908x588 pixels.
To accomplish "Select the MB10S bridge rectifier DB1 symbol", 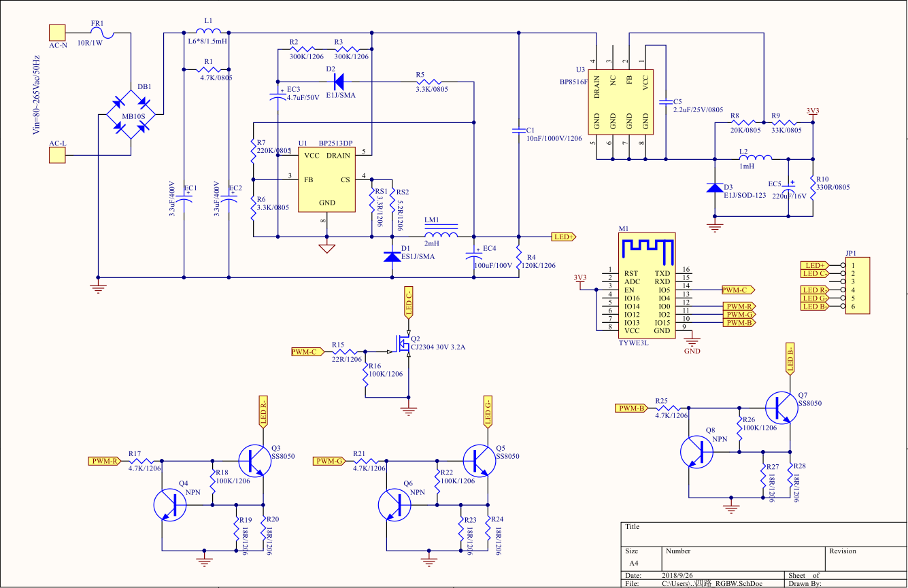I will pos(131,116).
